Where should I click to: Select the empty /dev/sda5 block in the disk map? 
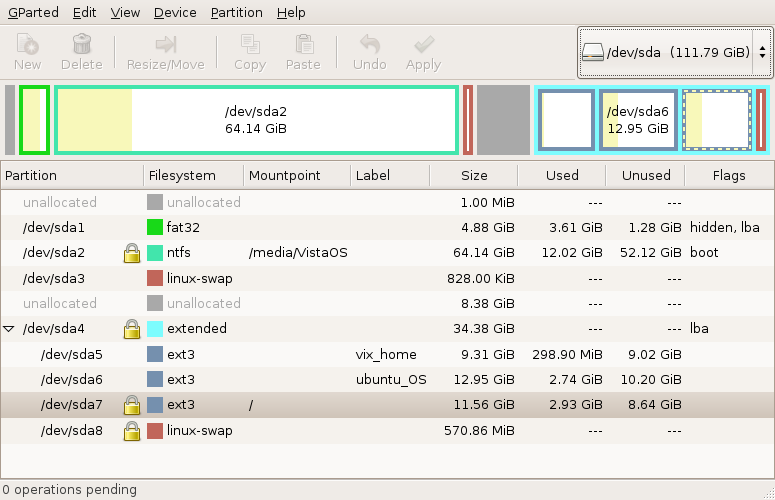click(566, 120)
